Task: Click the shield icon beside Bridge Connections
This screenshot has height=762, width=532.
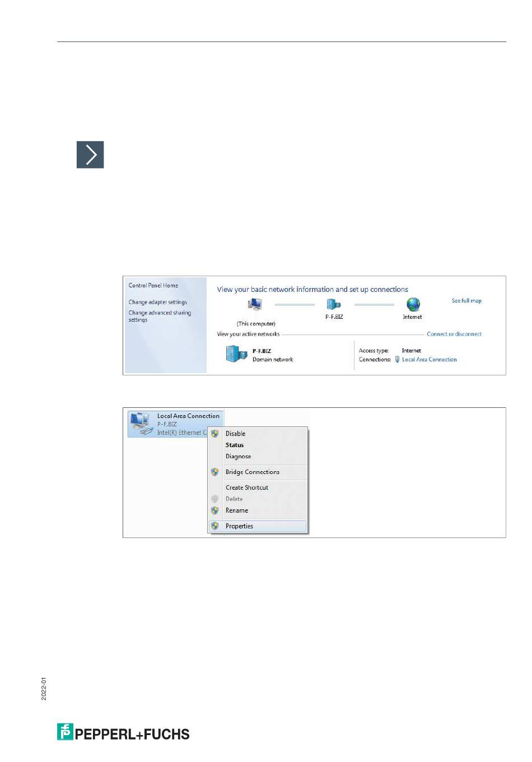Action: [214, 472]
